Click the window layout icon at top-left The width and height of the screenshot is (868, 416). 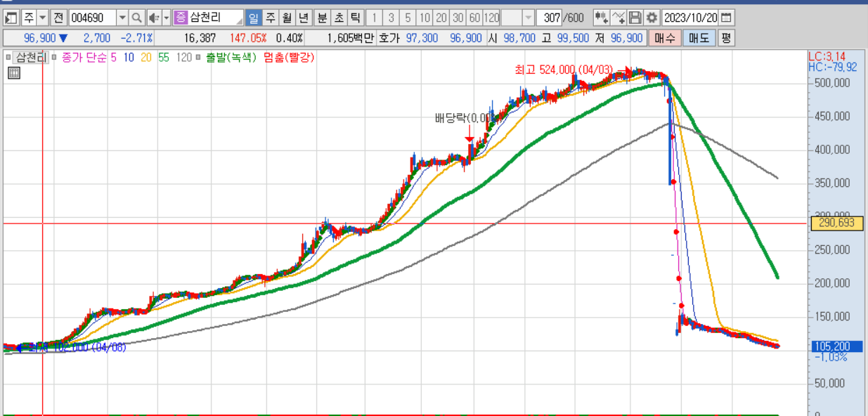pos(11,18)
